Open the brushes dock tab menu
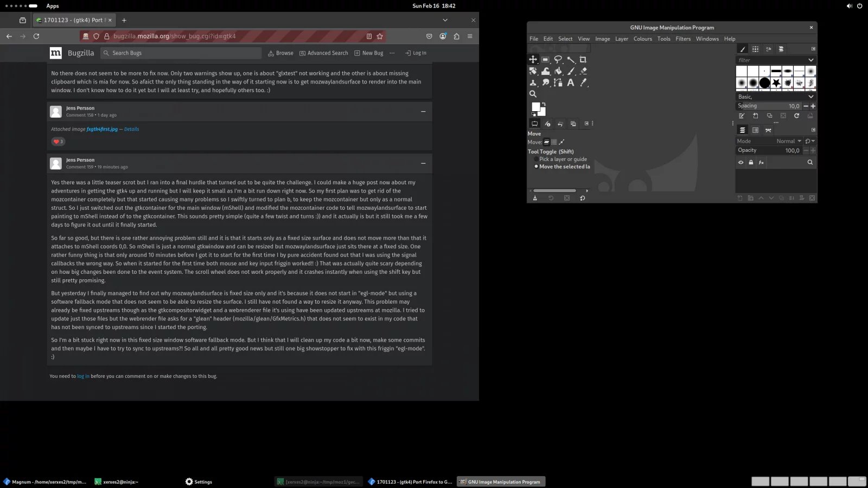The height and width of the screenshot is (488, 868). (813, 49)
